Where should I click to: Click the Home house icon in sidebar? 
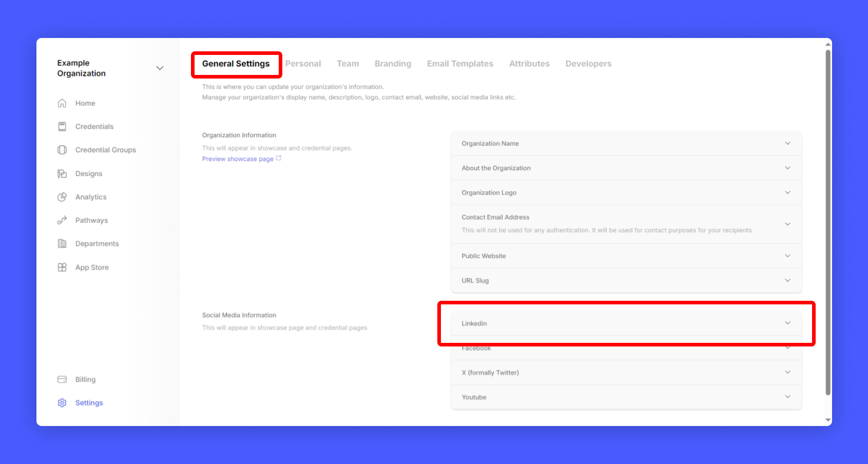pyautogui.click(x=62, y=103)
